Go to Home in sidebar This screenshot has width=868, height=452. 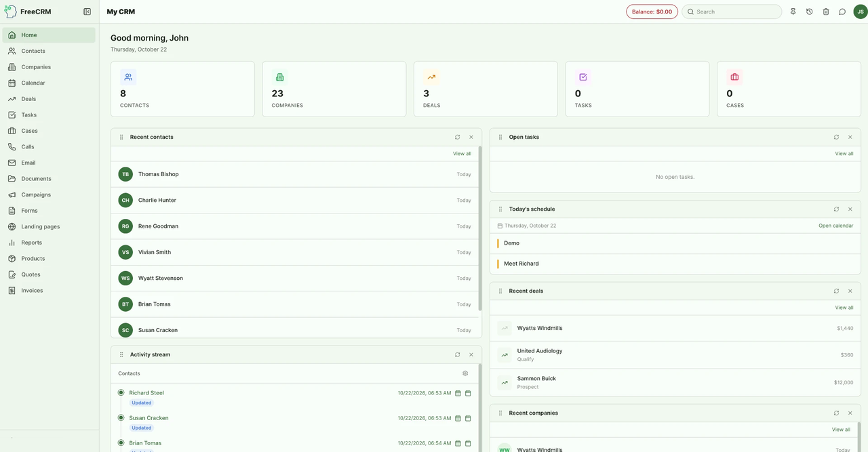49,35
